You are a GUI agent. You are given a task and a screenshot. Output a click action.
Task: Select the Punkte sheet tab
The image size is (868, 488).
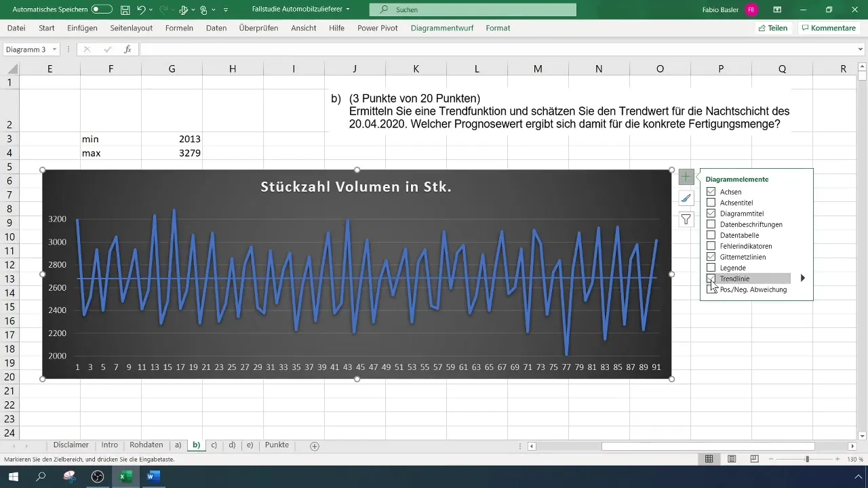point(277,445)
